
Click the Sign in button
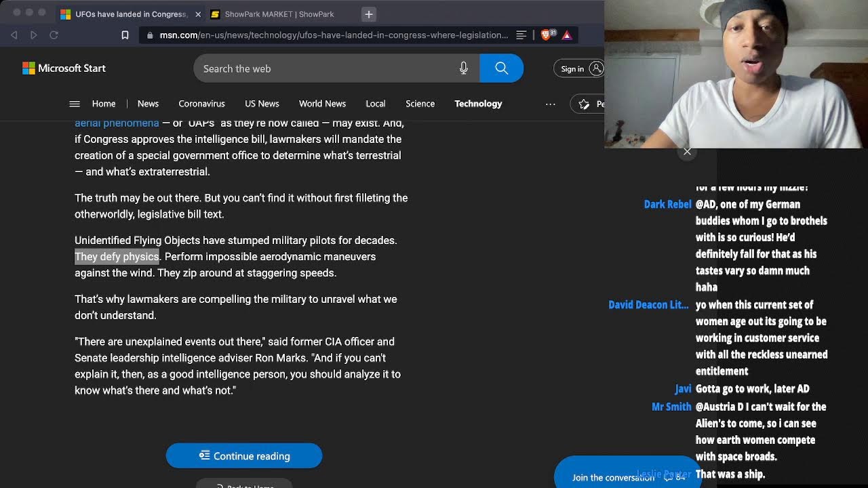[579, 68]
